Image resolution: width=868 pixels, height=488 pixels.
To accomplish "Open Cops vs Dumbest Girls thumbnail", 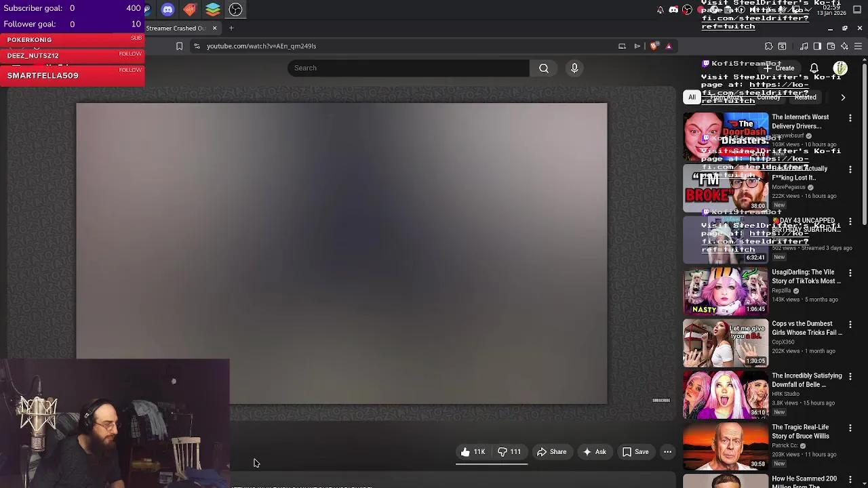I will click(726, 343).
